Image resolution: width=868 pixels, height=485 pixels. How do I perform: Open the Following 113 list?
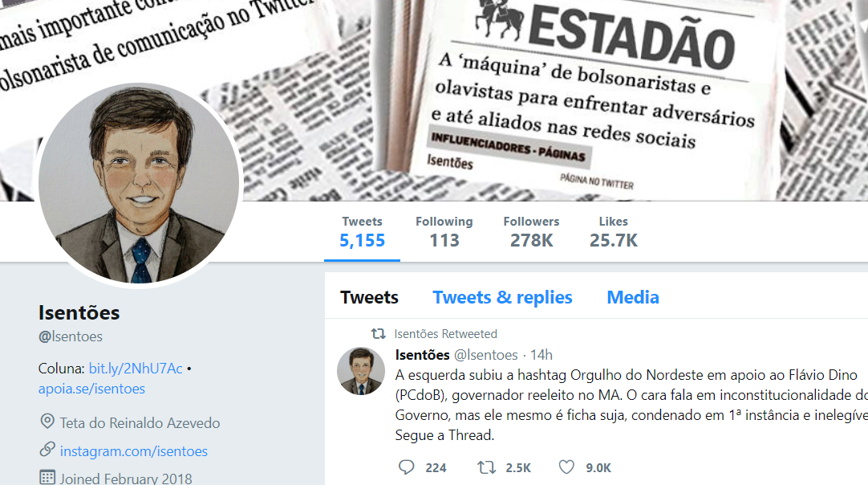444,232
